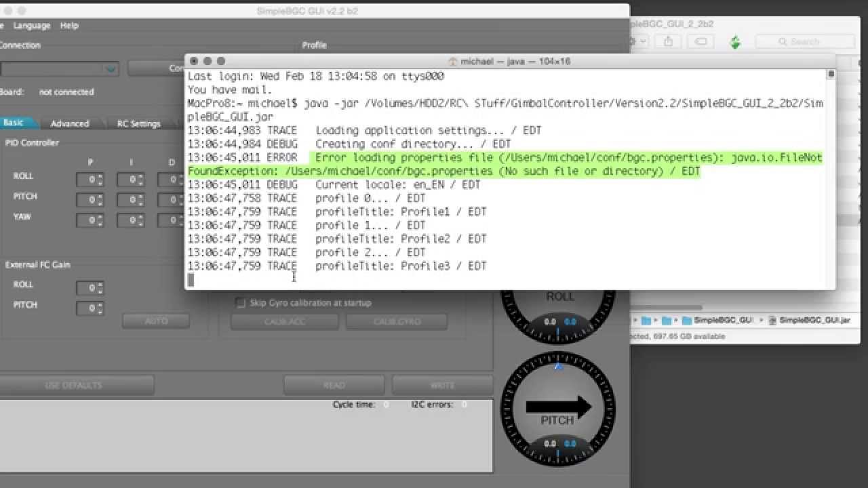
Task: Click the Connect button
Action: [157, 68]
